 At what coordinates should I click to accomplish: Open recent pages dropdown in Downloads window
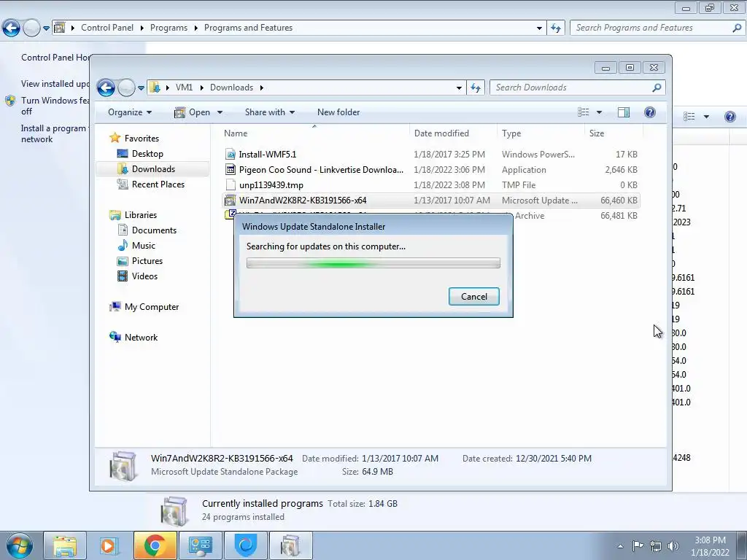click(x=141, y=88)
